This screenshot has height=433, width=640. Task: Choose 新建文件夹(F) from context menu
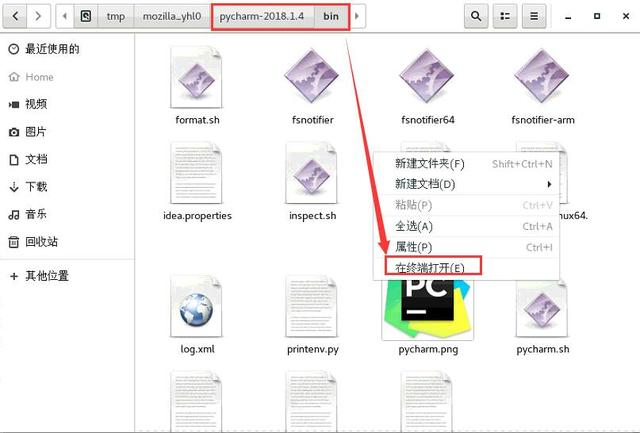(466, 164)
